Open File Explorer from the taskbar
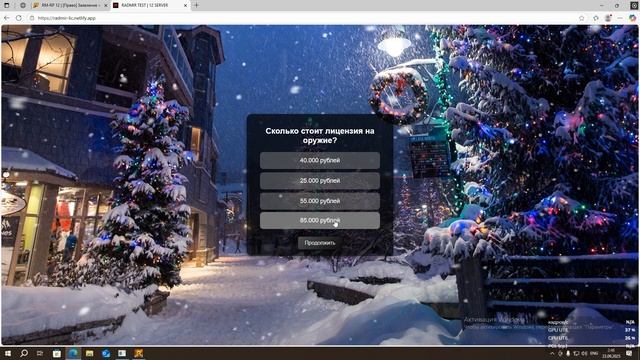640x360 pixels. 89,353
